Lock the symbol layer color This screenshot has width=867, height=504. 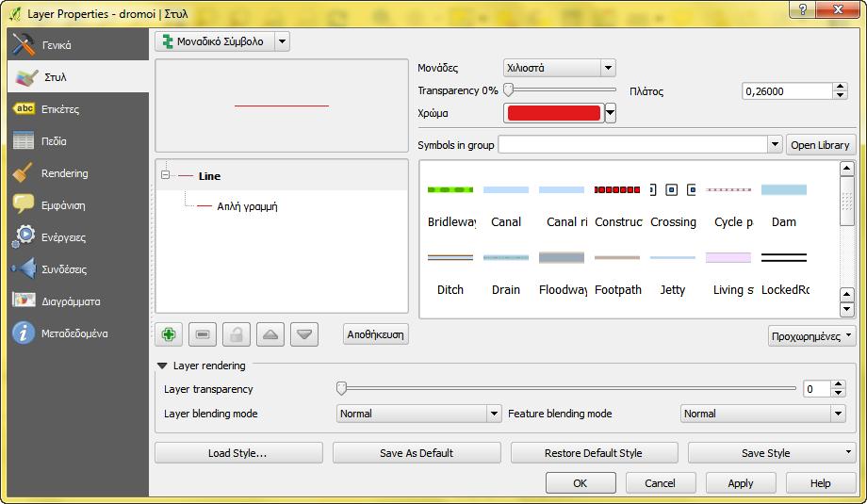point(237,334)
